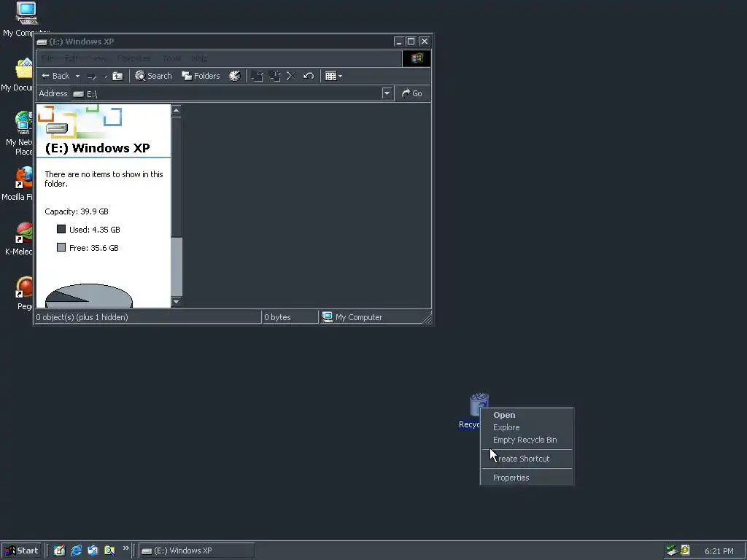This screenshot has height=560, width=747.
Task: Click the Safely Remove Hardware tray icon
Action: pos(672,551)
